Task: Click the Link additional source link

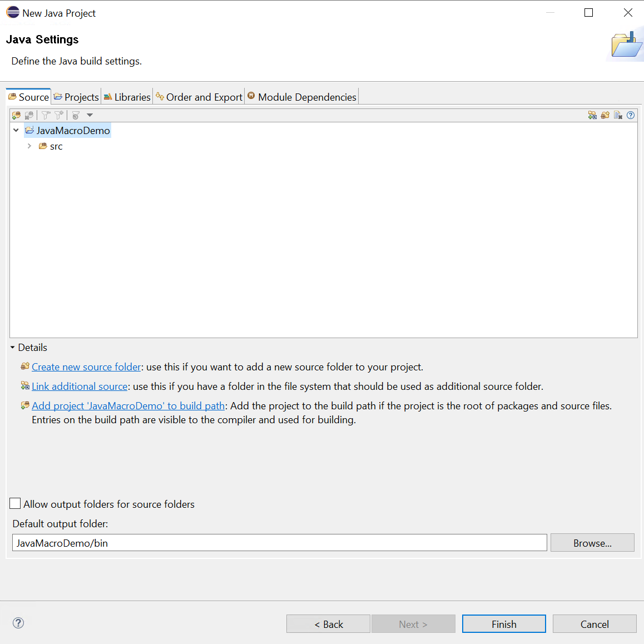Action: pyautogui.click(x=80, y=387)
